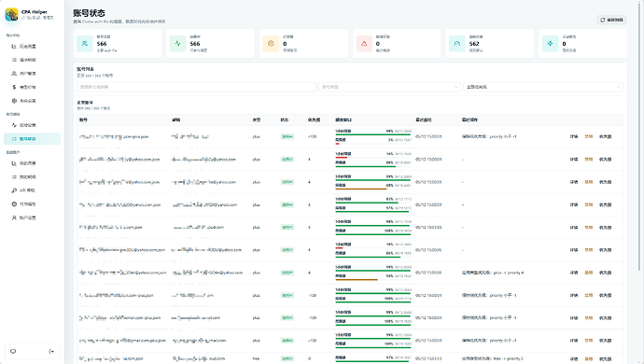This screenshot has height=364, width=644.
Task: Open the activity-pulse icon above 账号状态
Action: [x=14, y=125]
